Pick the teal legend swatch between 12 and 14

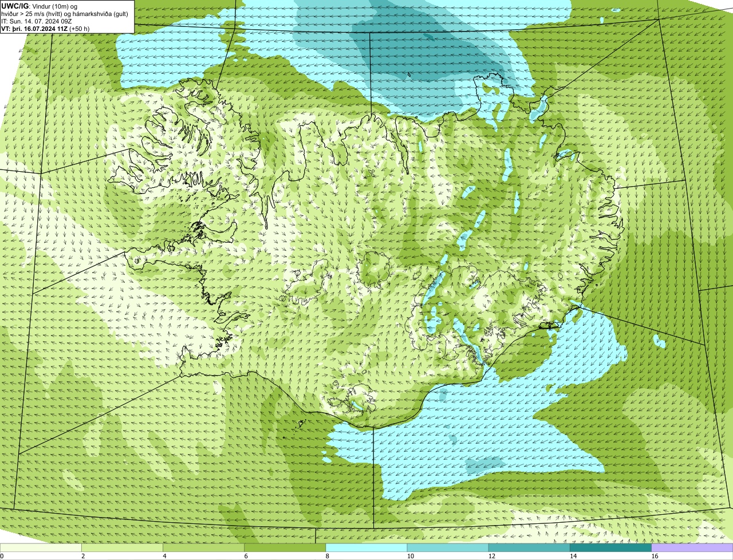tap(530, 548)
